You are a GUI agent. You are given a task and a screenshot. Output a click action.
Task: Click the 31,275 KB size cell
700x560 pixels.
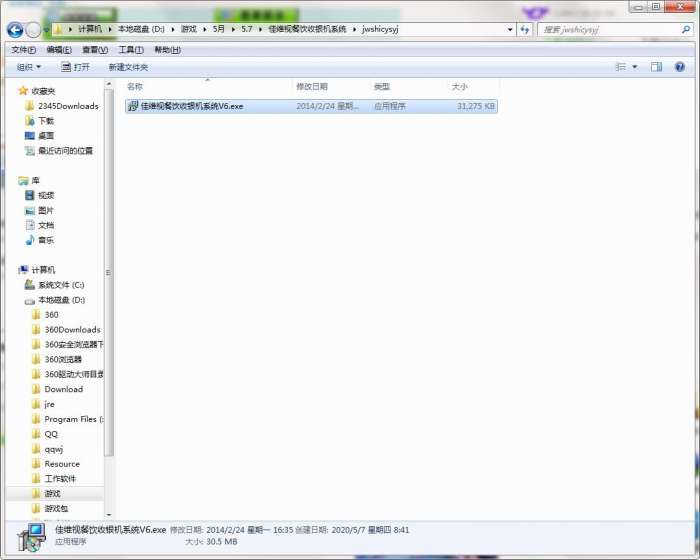[x=475, y=106]
